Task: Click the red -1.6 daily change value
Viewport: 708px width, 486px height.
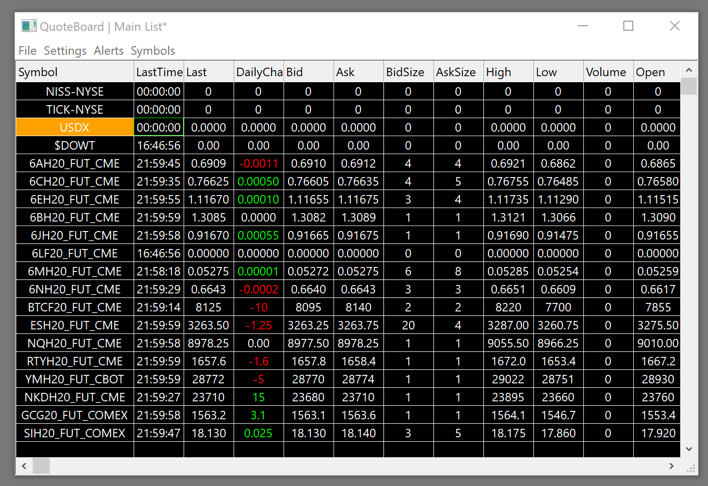Action: coord(259,361)
